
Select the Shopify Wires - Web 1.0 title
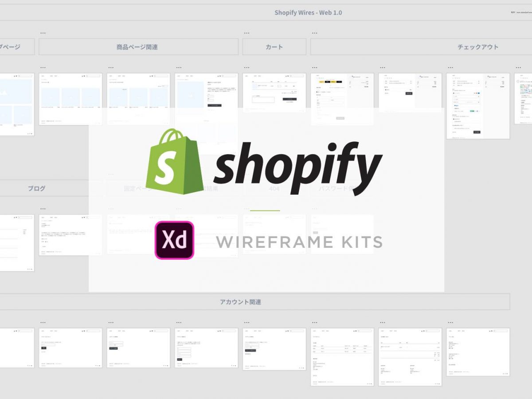308,12
